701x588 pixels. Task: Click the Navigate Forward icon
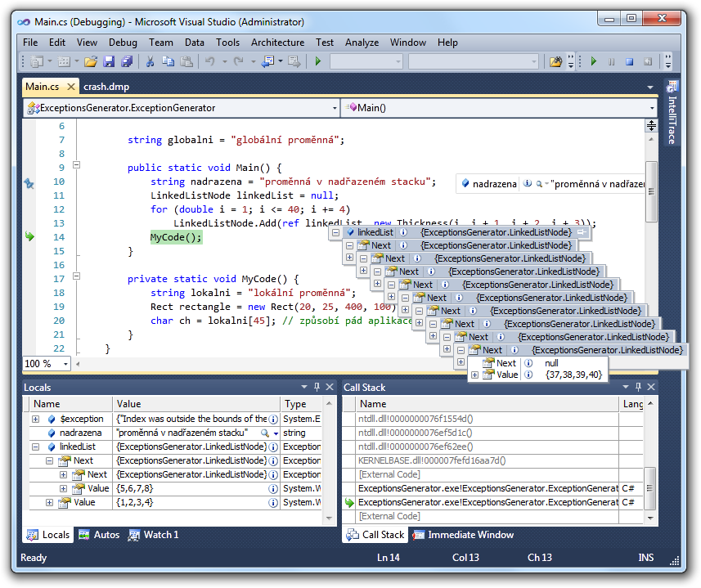(x=294, y=61)
